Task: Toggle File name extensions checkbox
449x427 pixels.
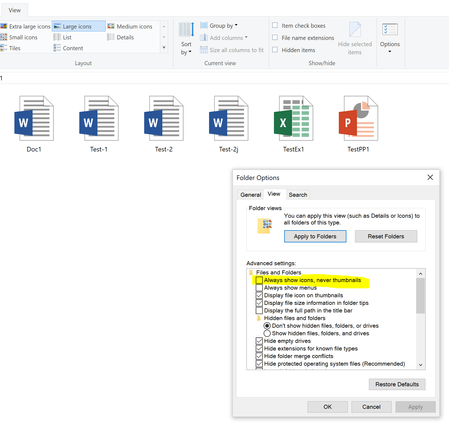Action: pyautogui.click(x=275, y=38)
